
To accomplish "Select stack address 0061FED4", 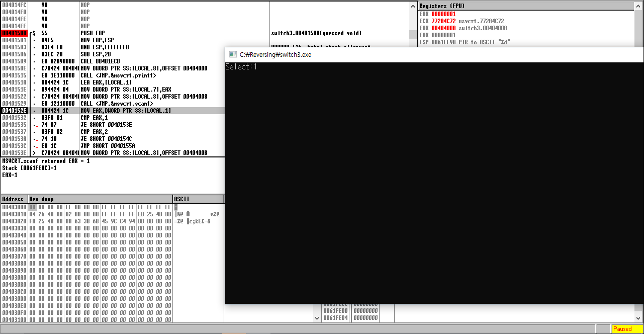I will 335,318.
